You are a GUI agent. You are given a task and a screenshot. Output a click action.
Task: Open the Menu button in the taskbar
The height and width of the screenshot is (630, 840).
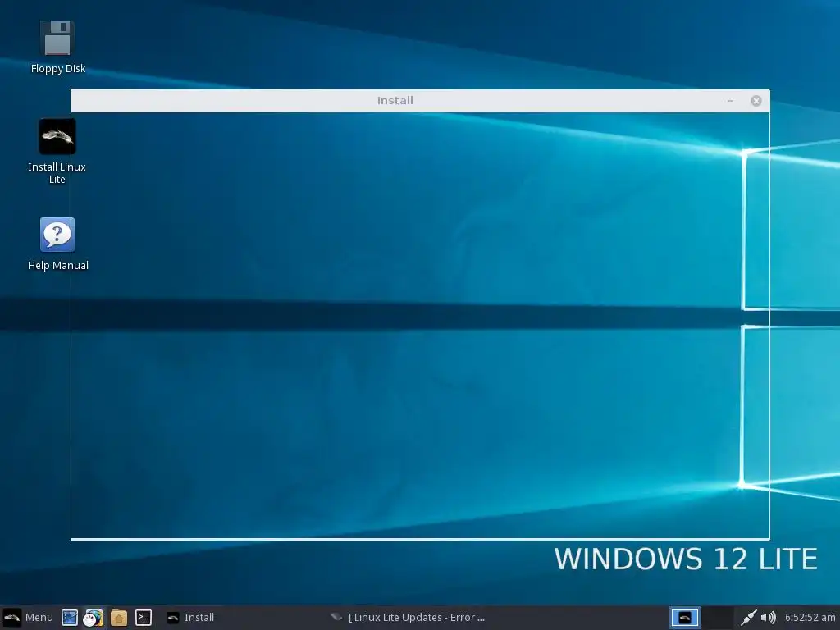pyautogui.click(x=28, y=617)
